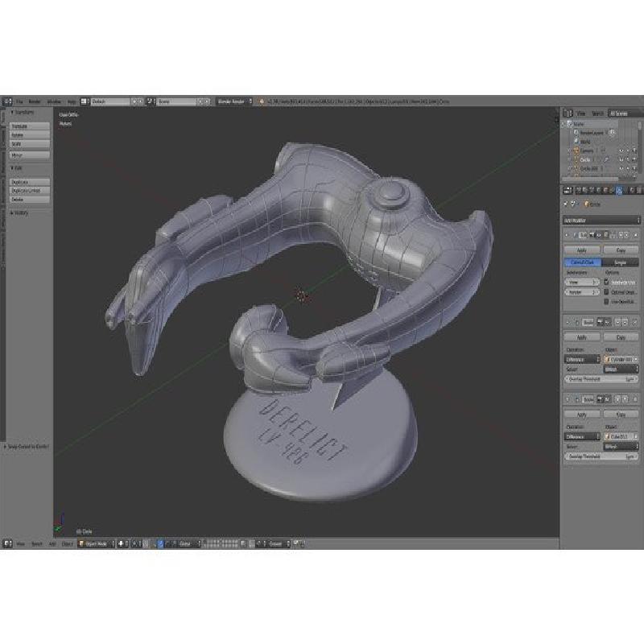This screenshot has width=644, height=644.
Task: Collapse the Transform panel in tool shelf
Action: pyautogui.click(x=24, y=113)
